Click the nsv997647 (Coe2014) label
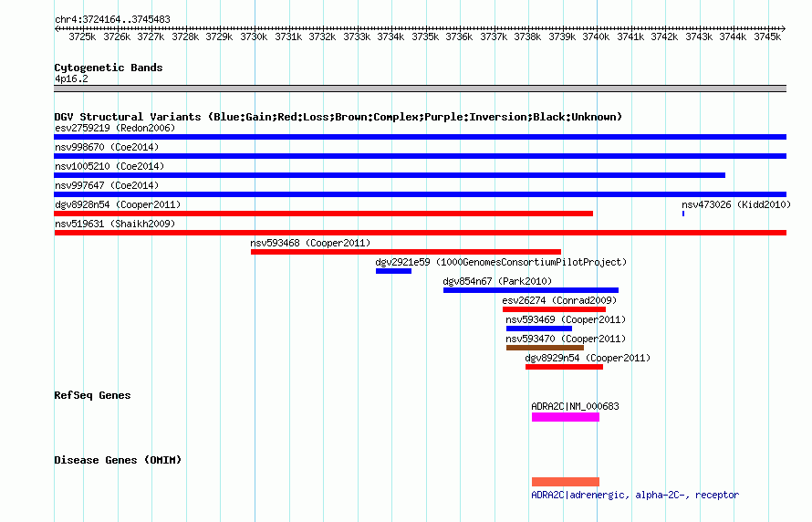Screen dimensions: 812x522 click(107, 185)
